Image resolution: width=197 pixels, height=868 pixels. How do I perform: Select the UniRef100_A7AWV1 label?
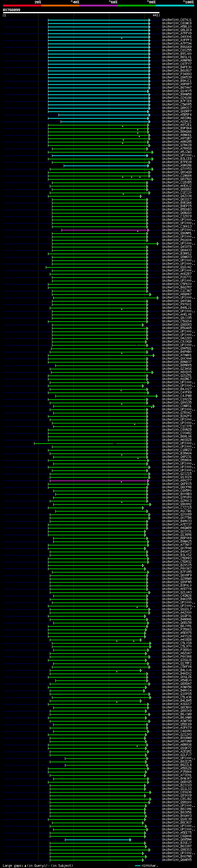[x=177, y=355]
